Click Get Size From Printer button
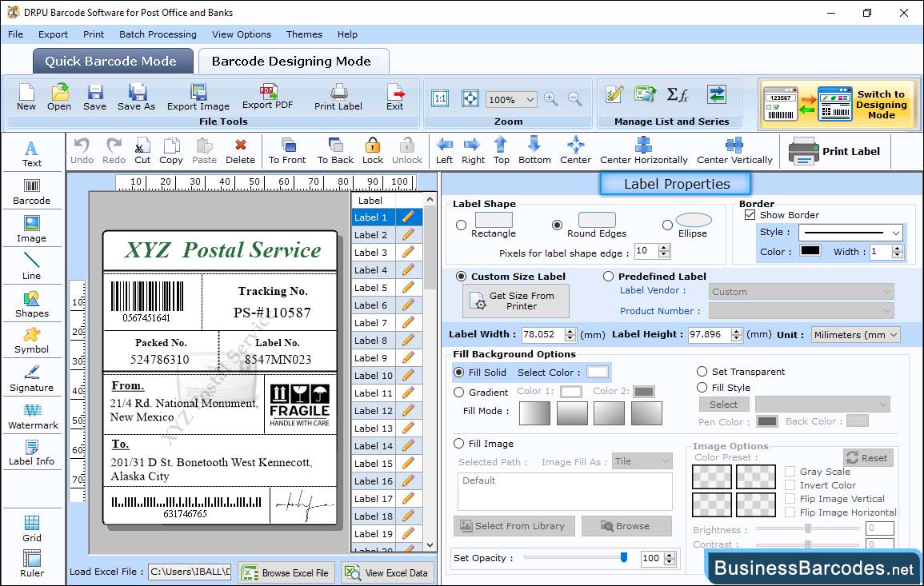The height and width of the screenshot is (586, 924). (516, 301)
